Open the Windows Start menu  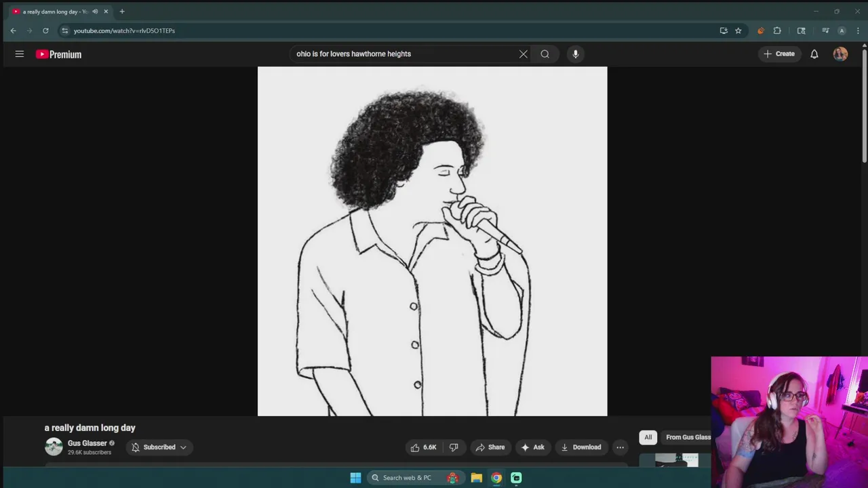pyautogui.click(x=355, y=478)
